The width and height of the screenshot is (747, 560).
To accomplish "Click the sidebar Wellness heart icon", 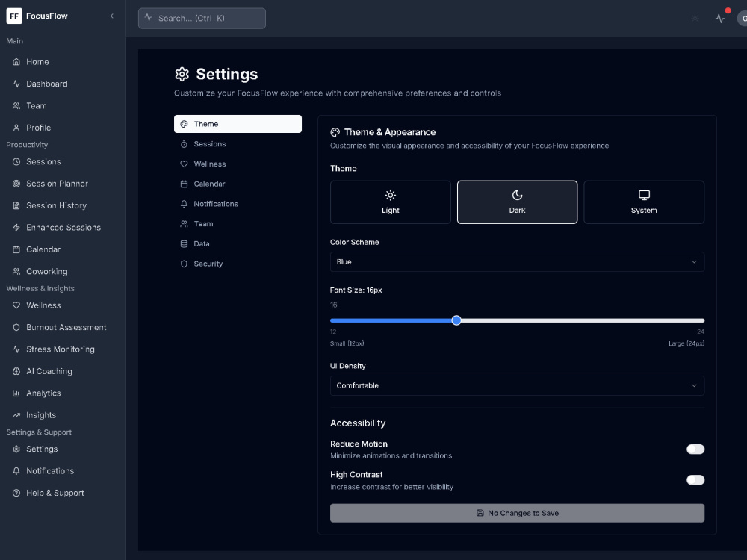I will click(x=16, y=305).
